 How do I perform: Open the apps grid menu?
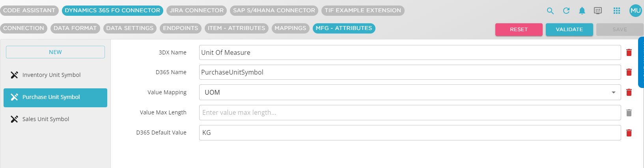617,11
